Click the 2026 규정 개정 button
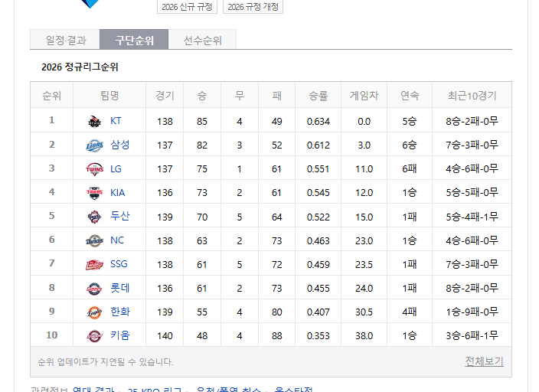Image resolution: width=539 pixels, height=392 pixels. click(253, 7)
